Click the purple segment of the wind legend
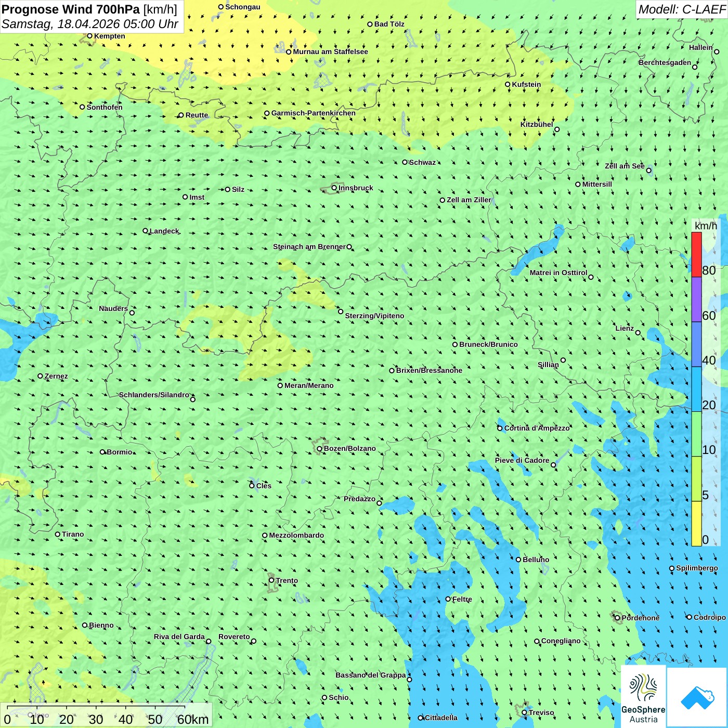Screen dimensions: 728x728 696,300
